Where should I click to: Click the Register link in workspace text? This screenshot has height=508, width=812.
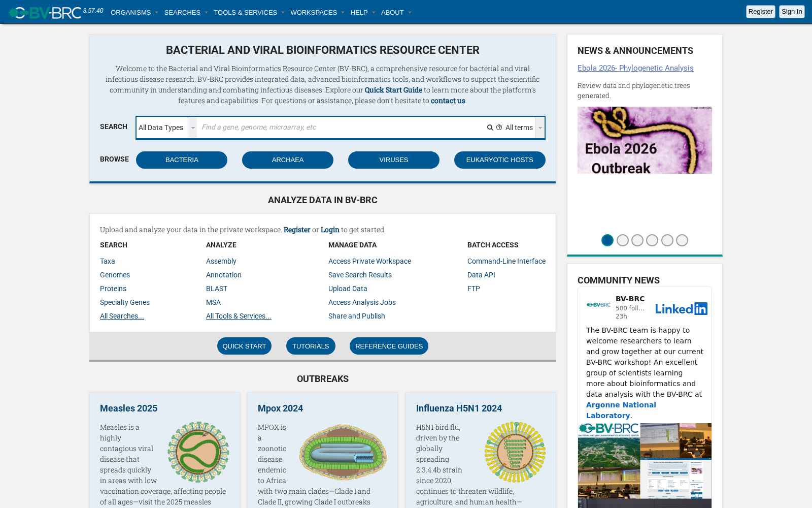tap(297, 230)
